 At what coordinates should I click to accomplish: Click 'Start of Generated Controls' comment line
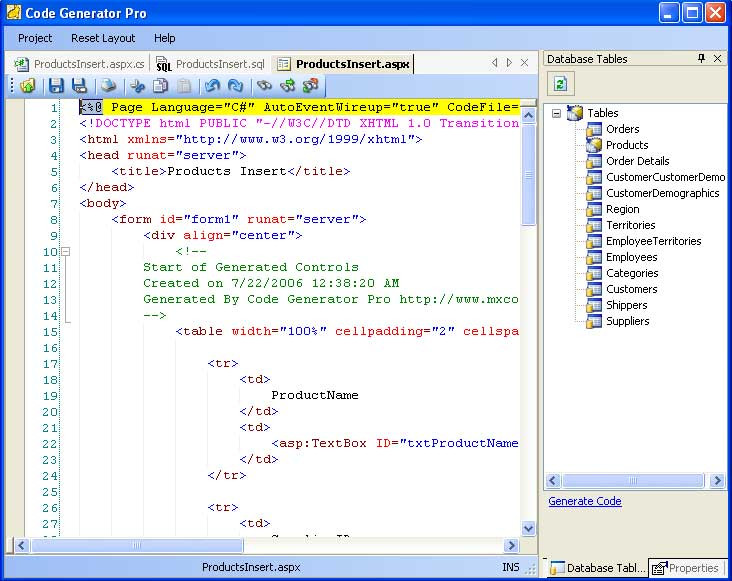coord(251,267)
